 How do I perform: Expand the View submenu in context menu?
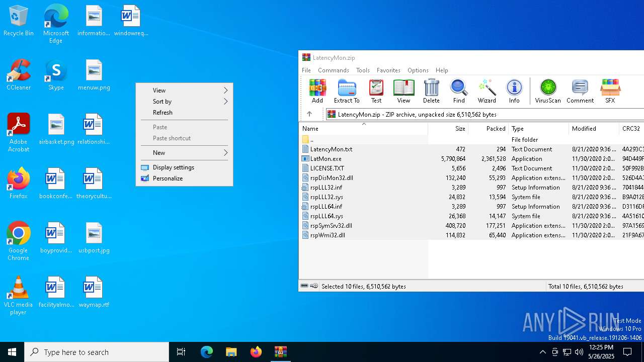(184, 90)
